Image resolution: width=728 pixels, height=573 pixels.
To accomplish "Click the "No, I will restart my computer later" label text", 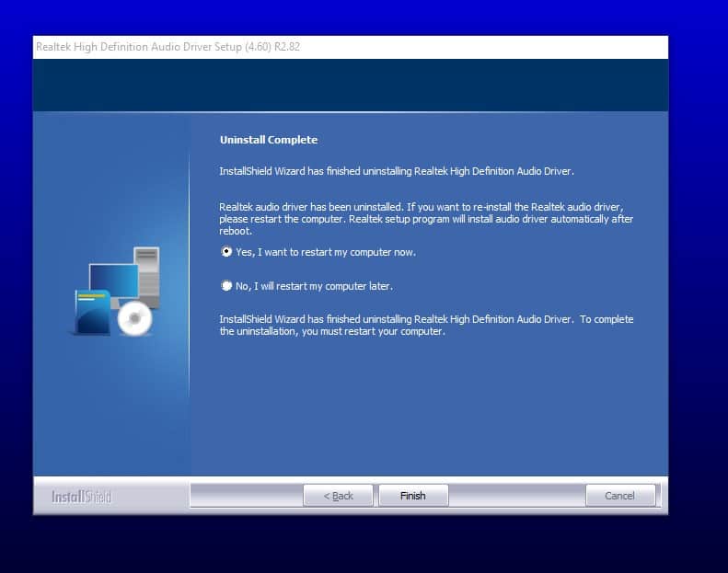I will coord(314,286).
